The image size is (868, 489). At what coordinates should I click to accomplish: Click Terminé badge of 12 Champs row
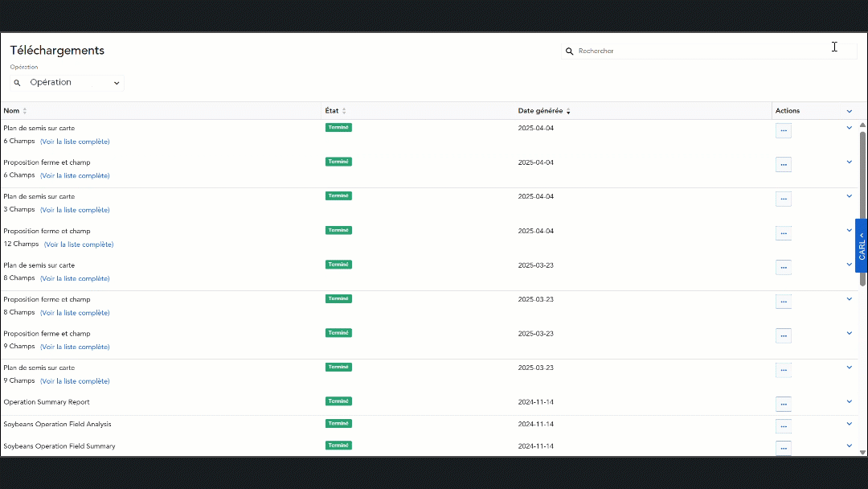coord(338,230)
